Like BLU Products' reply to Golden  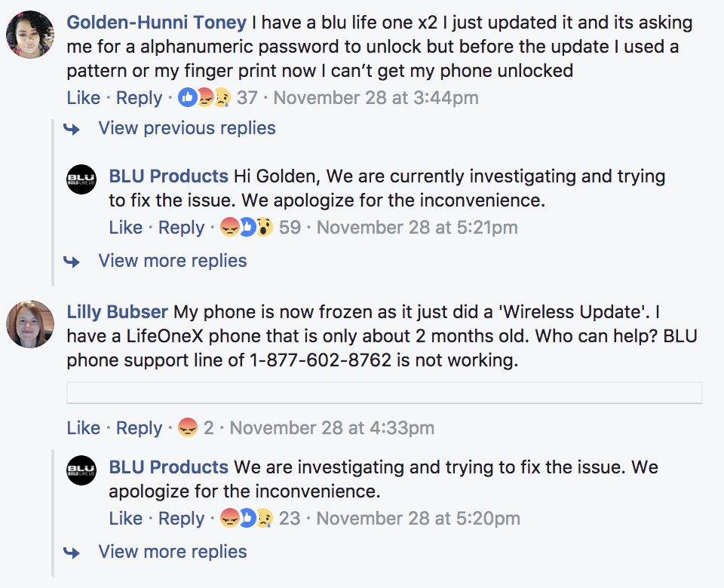click(125, 228)
